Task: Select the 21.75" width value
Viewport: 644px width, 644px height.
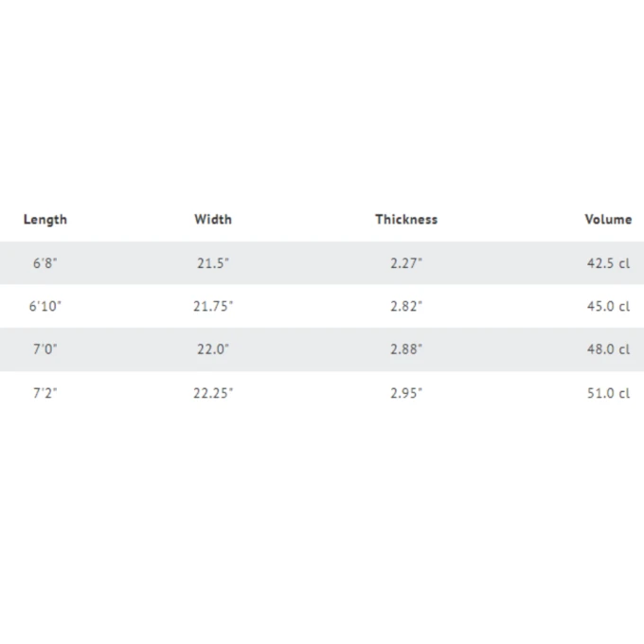Action: click(213, 306)
